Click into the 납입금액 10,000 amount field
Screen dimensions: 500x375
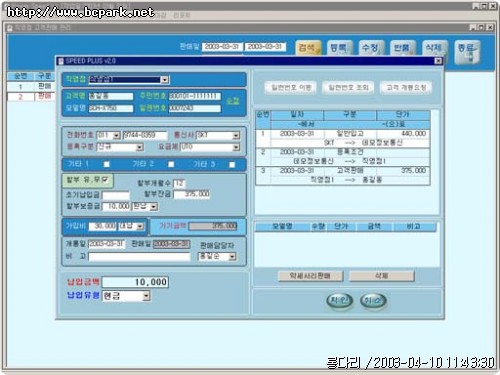(135, 282)
